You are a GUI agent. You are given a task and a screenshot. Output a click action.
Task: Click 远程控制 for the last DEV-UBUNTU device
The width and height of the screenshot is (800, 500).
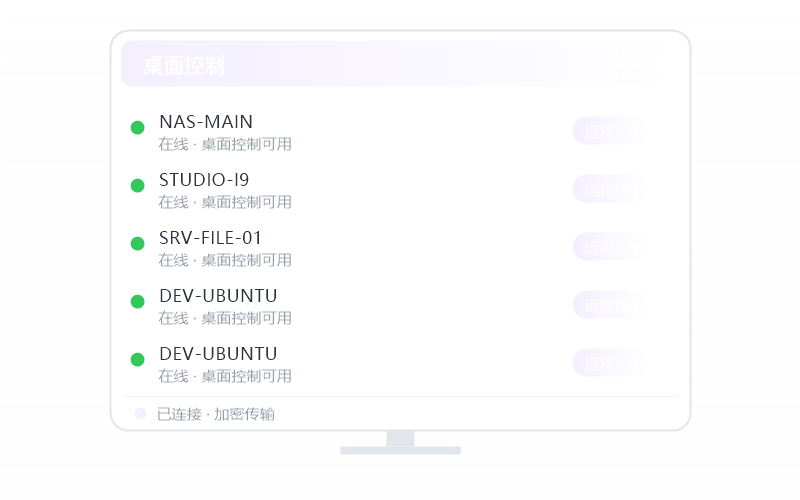pos(610,363)
